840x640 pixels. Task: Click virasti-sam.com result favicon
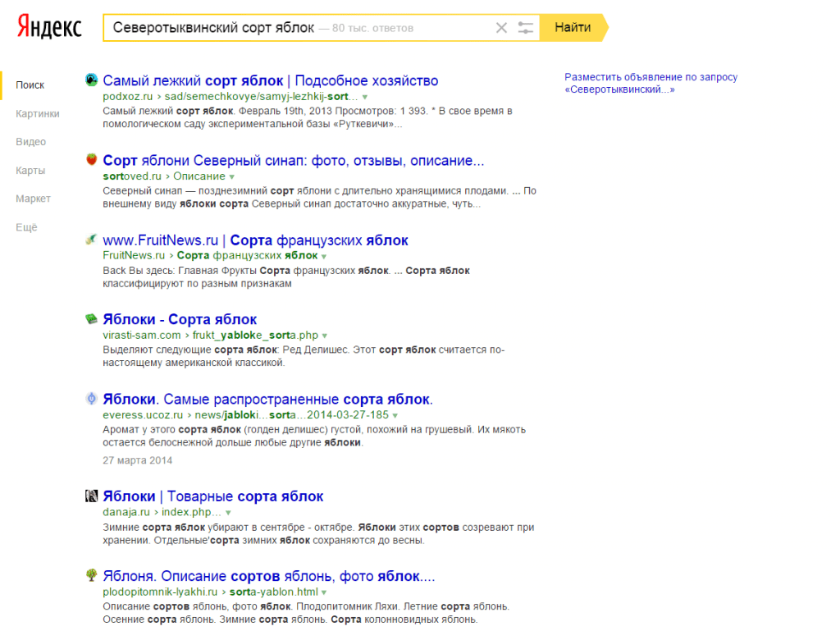pyautogui.click(x=91, y=319)
